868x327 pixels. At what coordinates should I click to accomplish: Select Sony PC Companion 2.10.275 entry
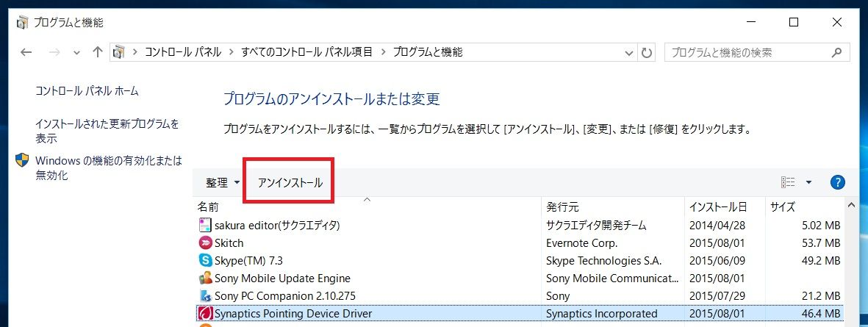coord(520,296)
